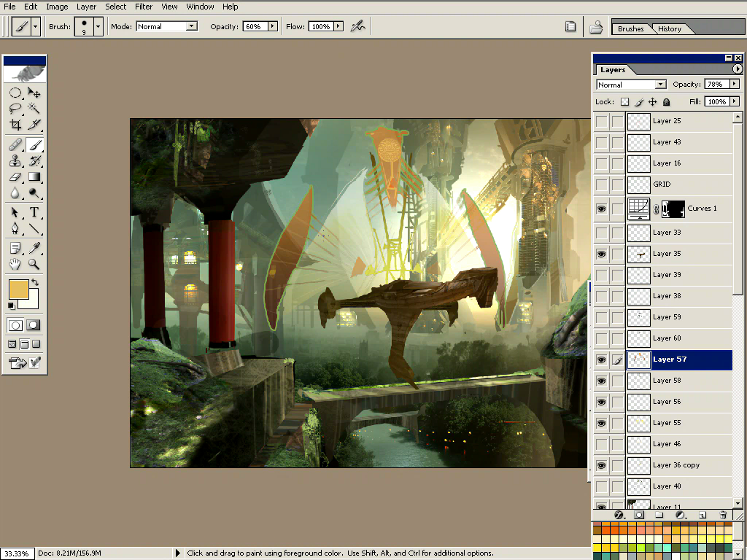747x560 pixels.
Task: Select the Gradient tool
Action: pyautogui.click(x=33, y=177)
